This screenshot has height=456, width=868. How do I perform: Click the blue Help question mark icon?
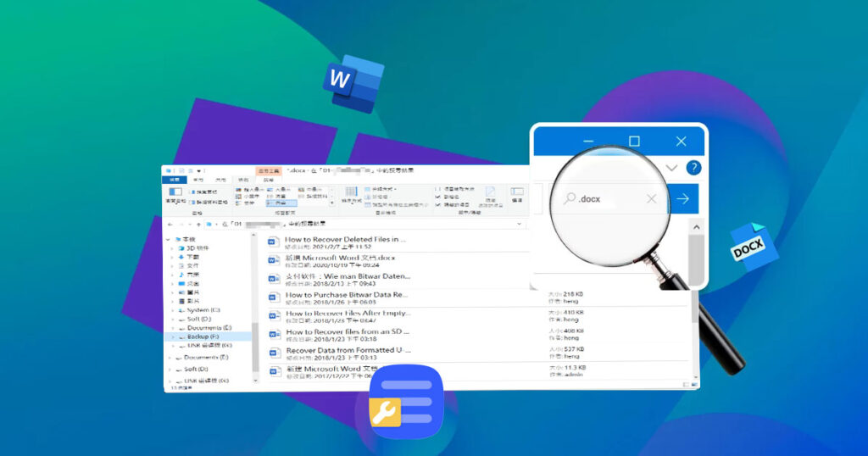(693, 168)
